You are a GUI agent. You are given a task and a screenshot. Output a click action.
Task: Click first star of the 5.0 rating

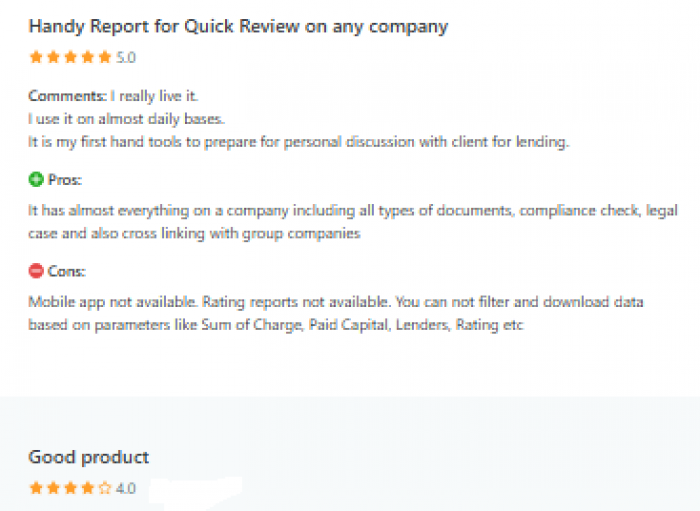[x=36, y=57]
